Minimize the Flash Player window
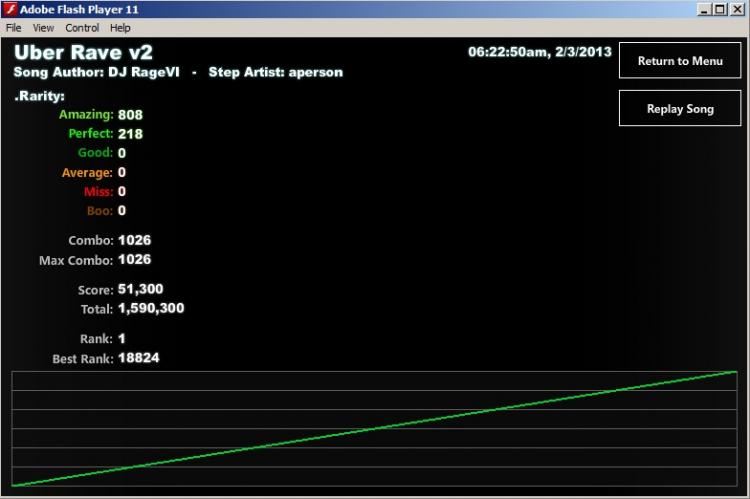Viewport: 750px width, 499px height. 703,9
